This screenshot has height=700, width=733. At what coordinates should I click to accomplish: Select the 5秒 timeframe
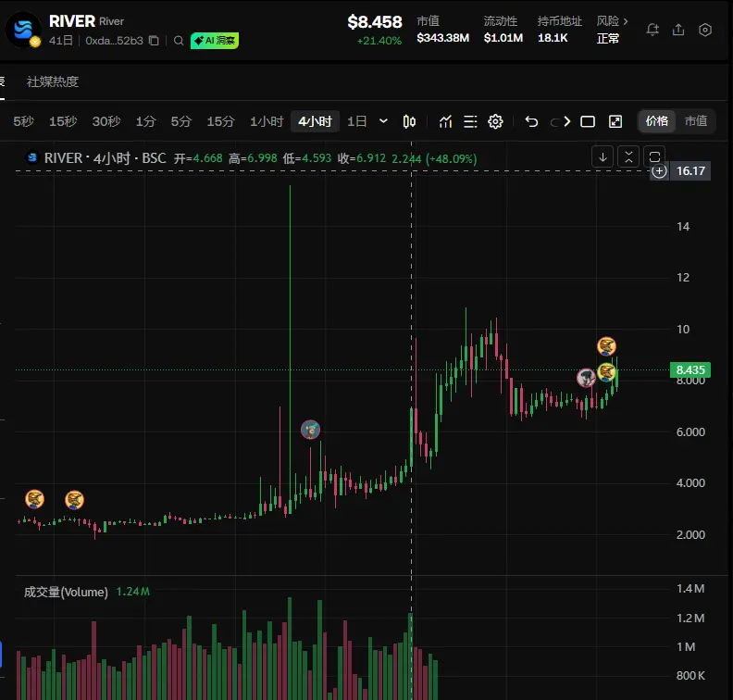tap(23, 121)
